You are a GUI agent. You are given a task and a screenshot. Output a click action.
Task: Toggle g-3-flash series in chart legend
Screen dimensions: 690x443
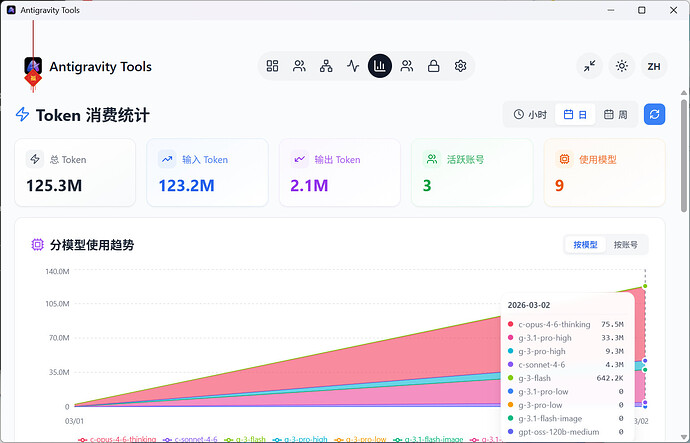(245, 439)
